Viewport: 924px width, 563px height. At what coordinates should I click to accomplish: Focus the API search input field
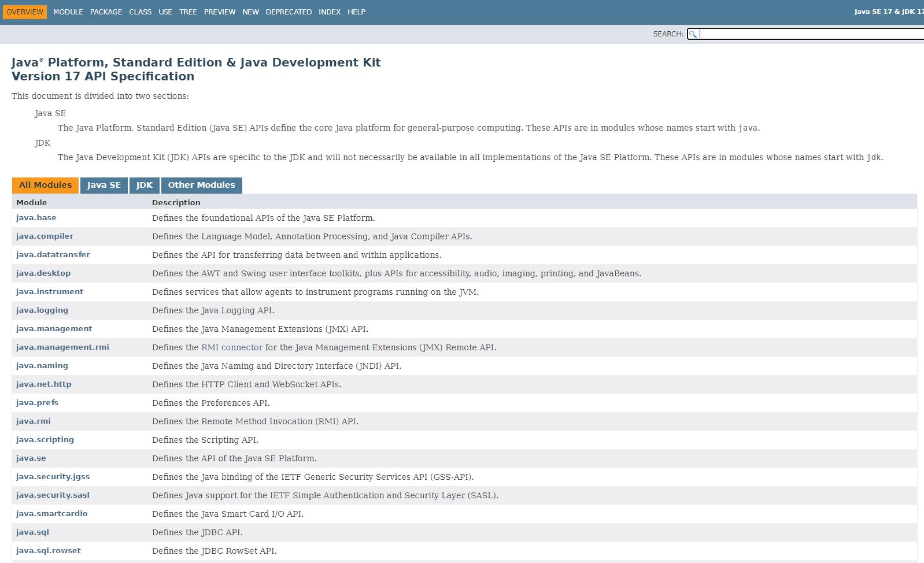click(810, 34)
